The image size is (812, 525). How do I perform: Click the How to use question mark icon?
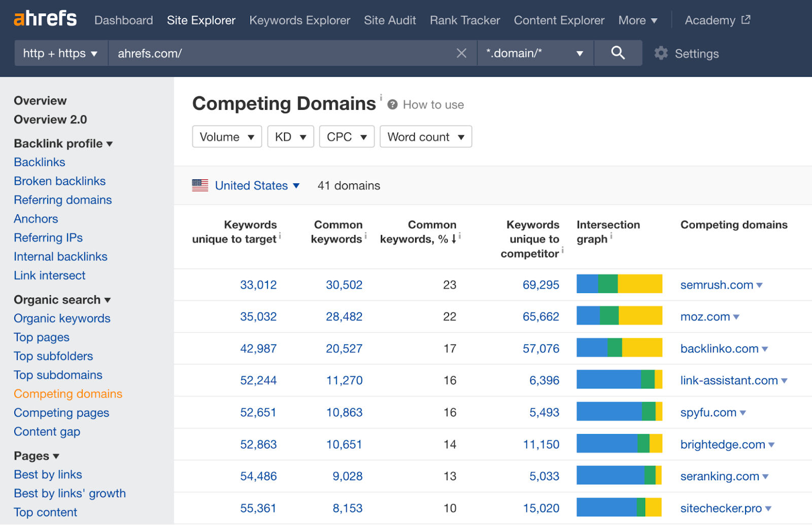392,105
